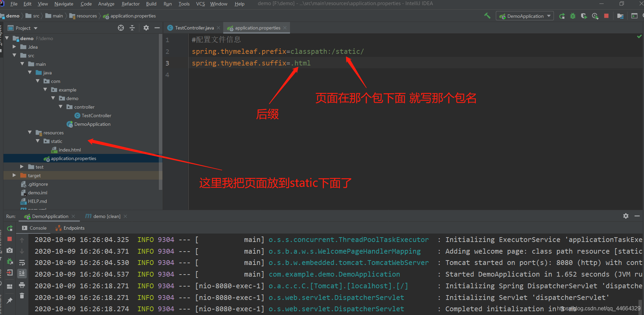This screenshot has width=644, height=315.
Task: Pin the Run tab
Action: pos(10,300)
